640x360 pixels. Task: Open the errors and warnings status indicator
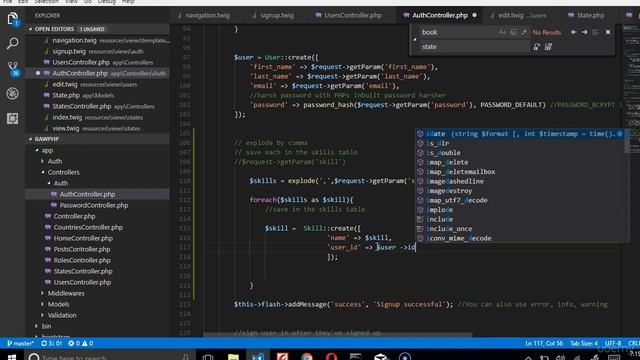pos(80,343)
